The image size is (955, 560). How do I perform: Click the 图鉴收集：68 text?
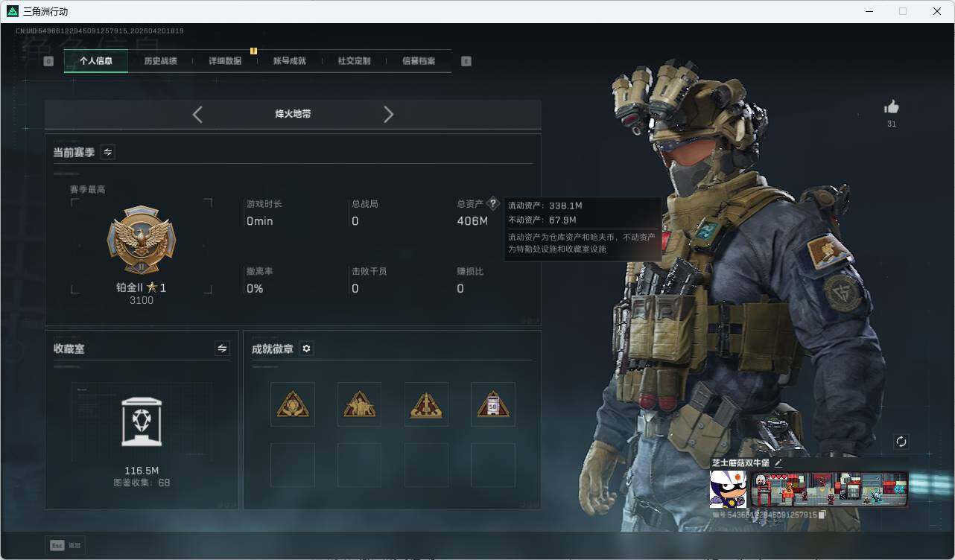tap(142, 483)
